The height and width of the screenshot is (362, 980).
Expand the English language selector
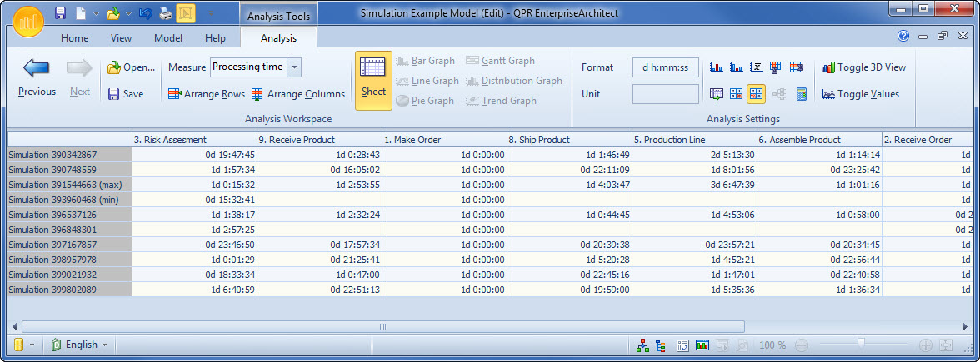pyautogui.click(x=107, y=345)
